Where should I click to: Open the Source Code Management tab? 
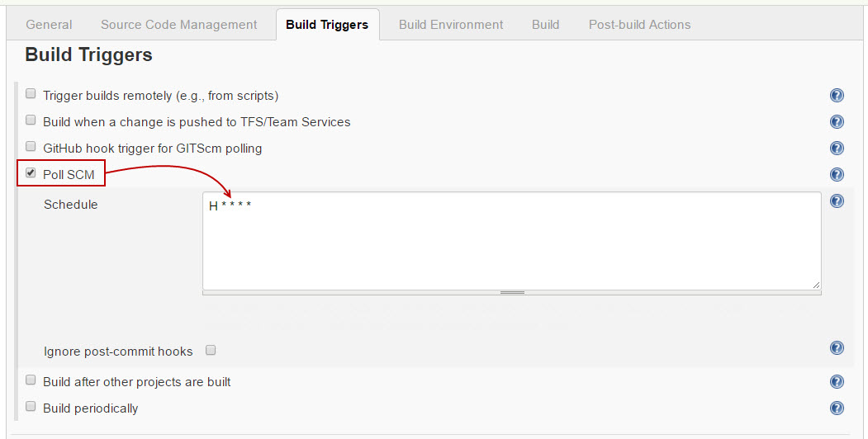point(178,25)
